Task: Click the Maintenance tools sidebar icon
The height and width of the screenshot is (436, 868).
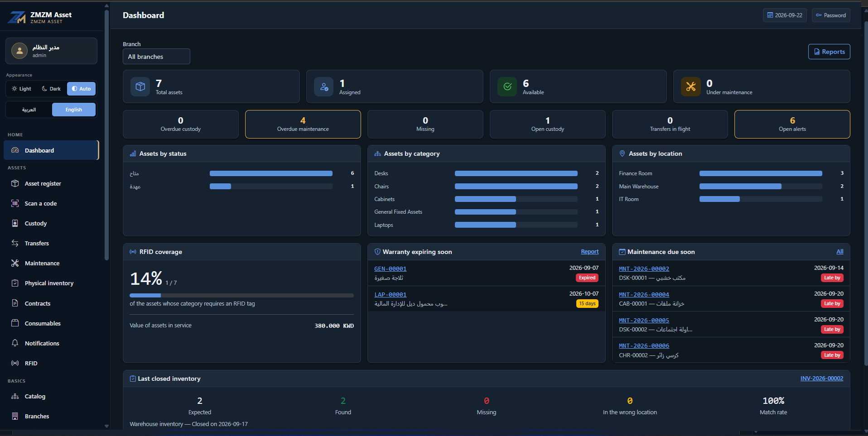Action: coord(15,263)
